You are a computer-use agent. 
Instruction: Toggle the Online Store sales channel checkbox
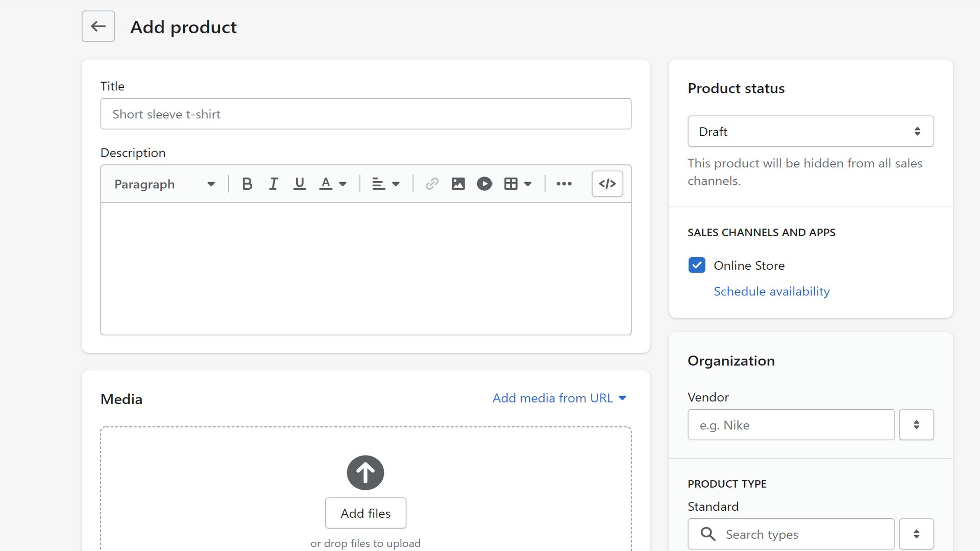696,264
